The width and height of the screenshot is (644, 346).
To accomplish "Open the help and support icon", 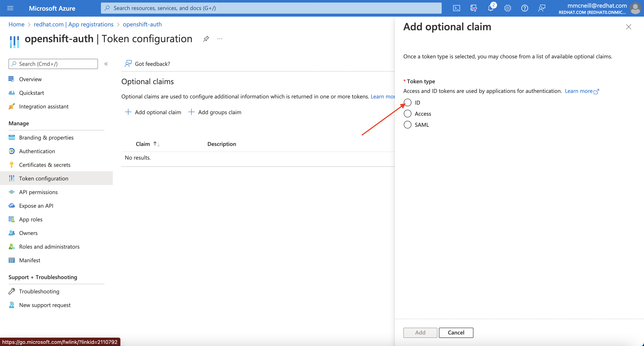I will (x=525, y=8).
